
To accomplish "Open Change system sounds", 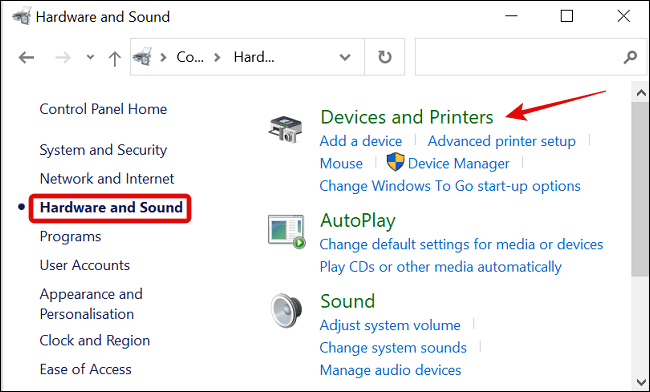I will [393, 348].
